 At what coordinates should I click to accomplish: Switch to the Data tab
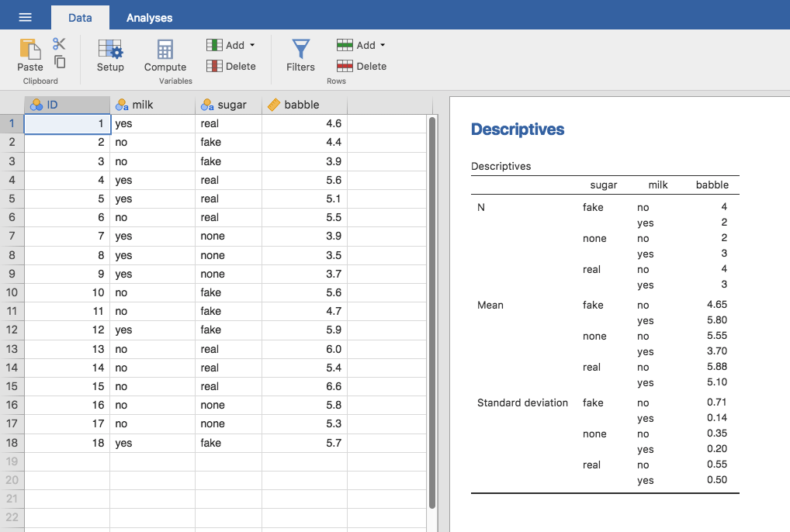click(80, 16)
